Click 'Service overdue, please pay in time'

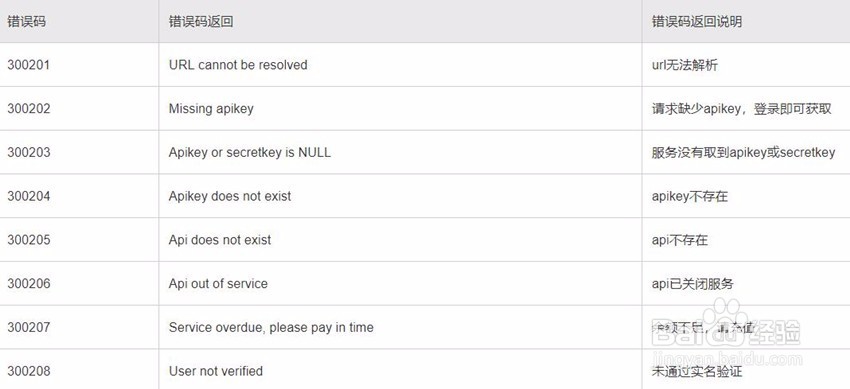click(271, 327)
